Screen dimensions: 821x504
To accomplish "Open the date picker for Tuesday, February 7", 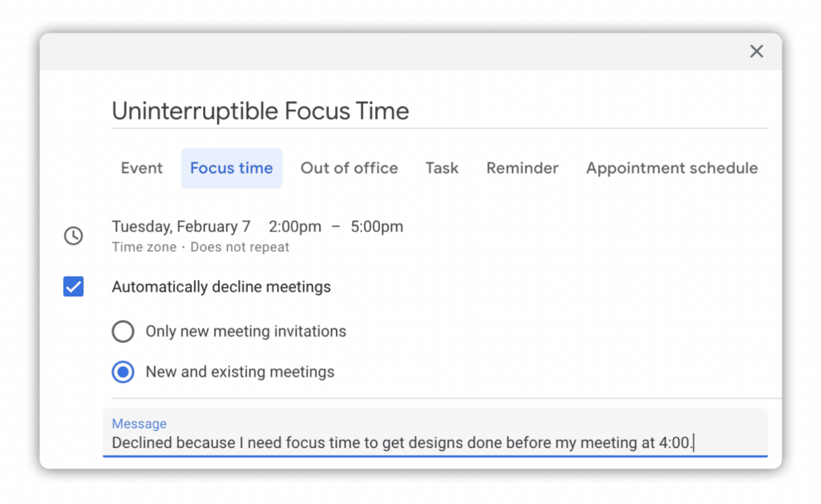I will point(181,227).
